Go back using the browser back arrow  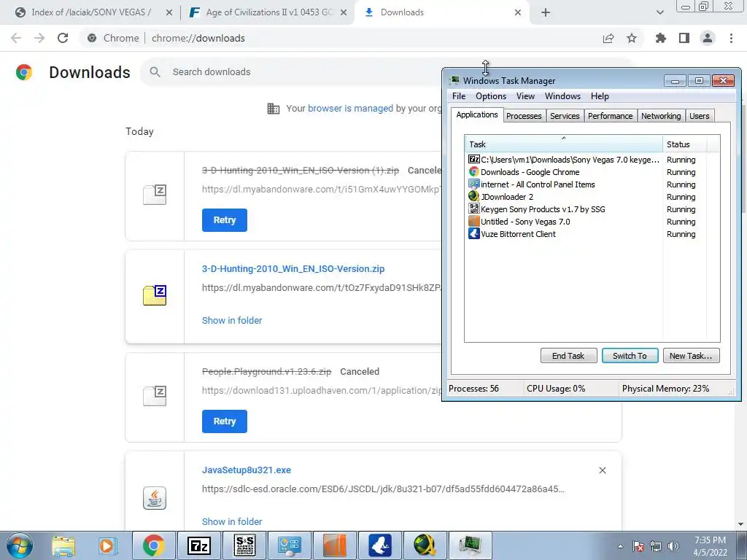click(x=16, y=38)
